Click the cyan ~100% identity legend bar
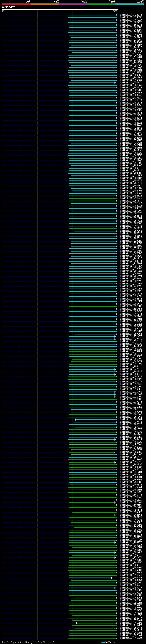Image resolution: width=146 pixels, height=644 pixels. 130,4
